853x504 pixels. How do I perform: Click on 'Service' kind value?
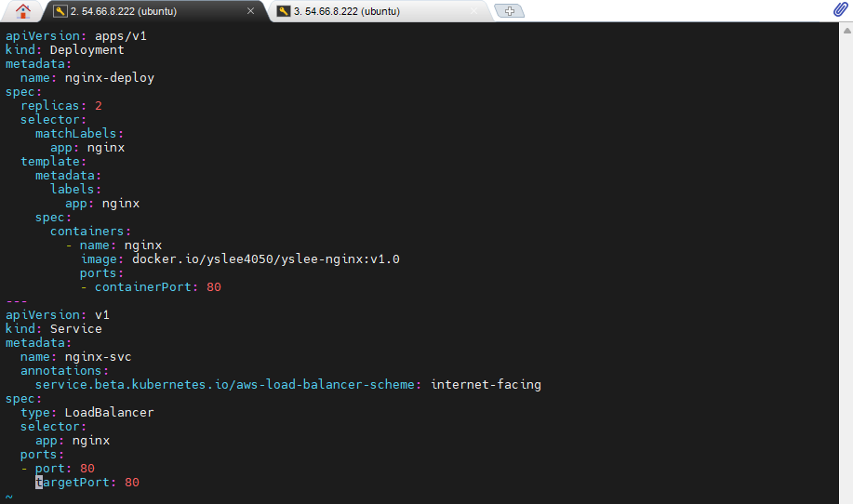75,329
